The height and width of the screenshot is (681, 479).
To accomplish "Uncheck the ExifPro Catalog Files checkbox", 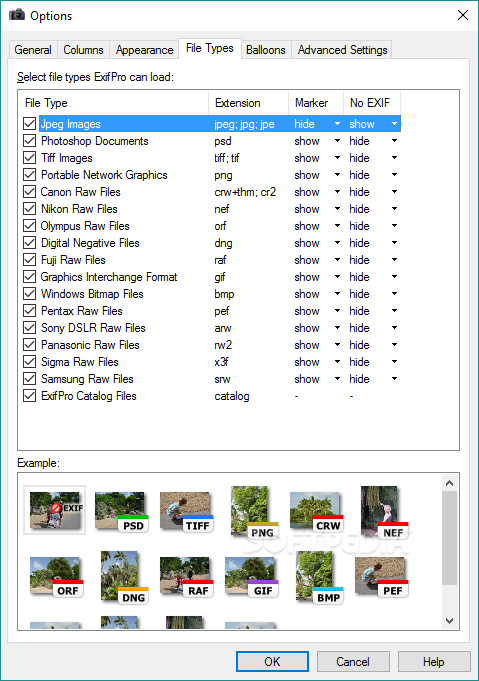I will point(30,396).
